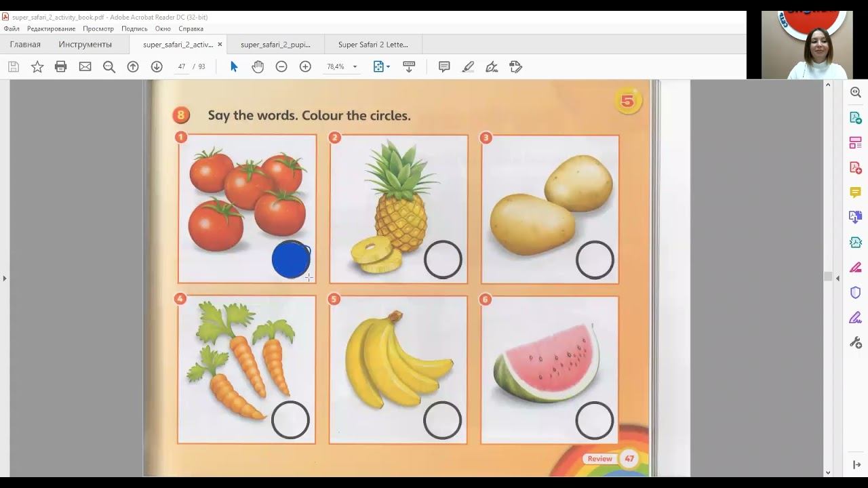Expand the right tools pane arrow

click(856, 465)
